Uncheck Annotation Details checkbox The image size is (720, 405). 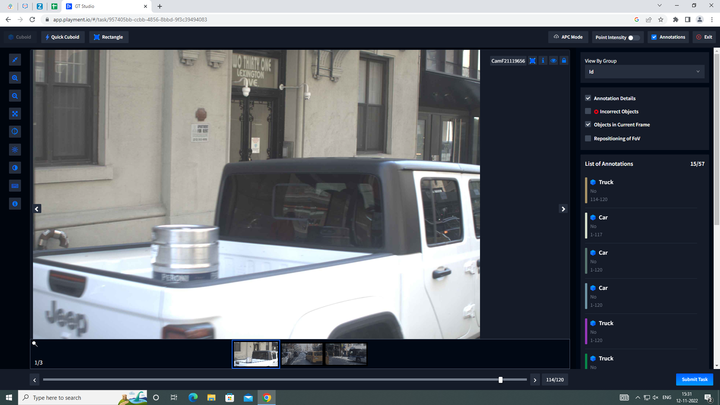[x=588, y=98]
